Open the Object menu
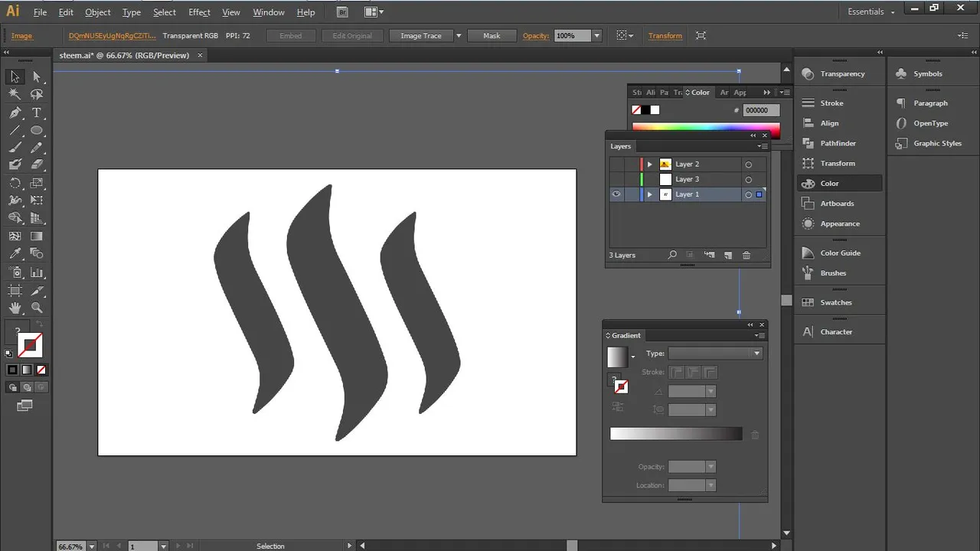This screenshot has height=551, width=980. pyautogui.click(x=97, y=12)
